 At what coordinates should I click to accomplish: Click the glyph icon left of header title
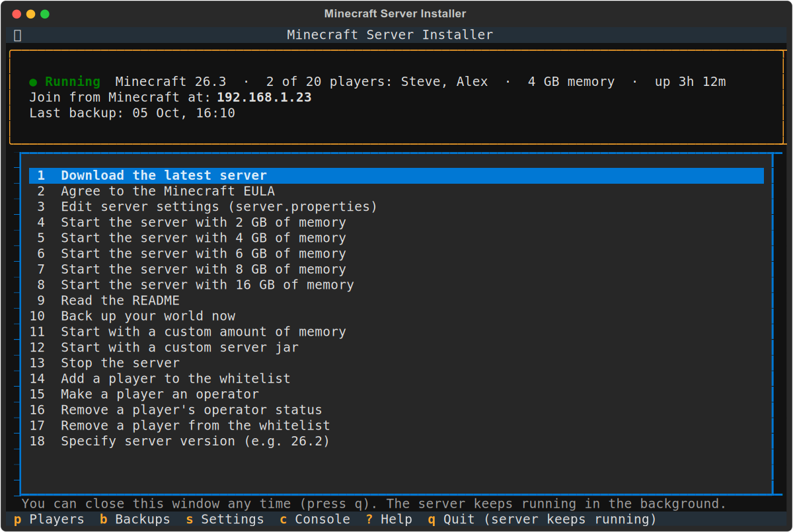18,35
